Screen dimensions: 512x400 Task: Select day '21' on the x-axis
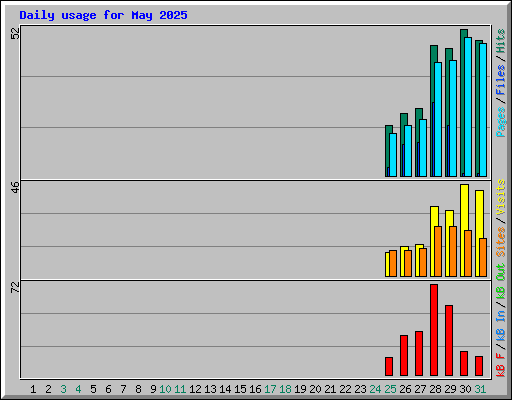coord(330,389)
